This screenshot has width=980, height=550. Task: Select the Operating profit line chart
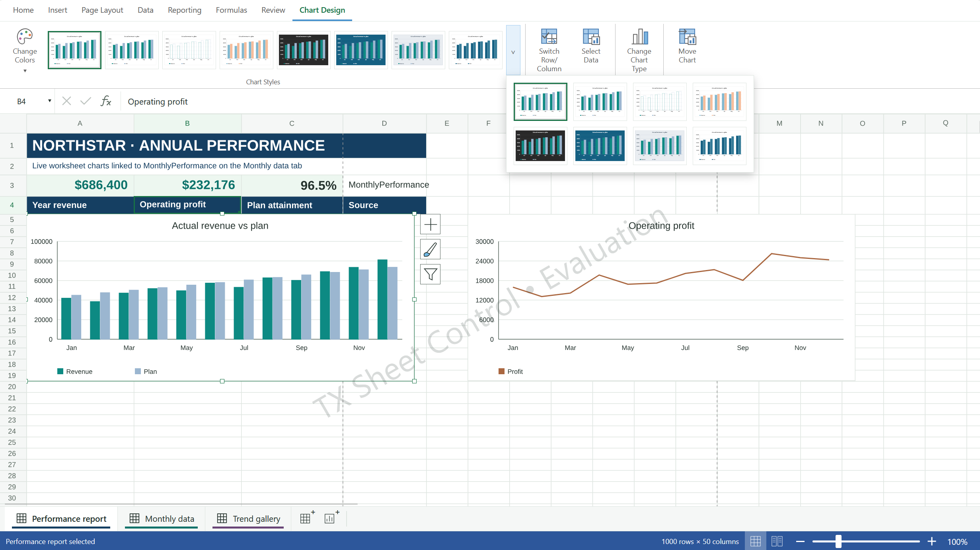click(661, 297)
